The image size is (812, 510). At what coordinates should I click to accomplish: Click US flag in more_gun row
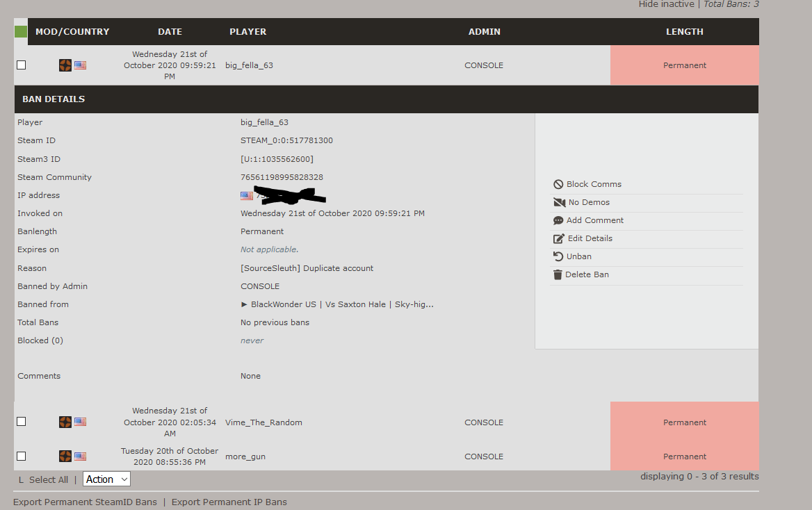(80, 456)
